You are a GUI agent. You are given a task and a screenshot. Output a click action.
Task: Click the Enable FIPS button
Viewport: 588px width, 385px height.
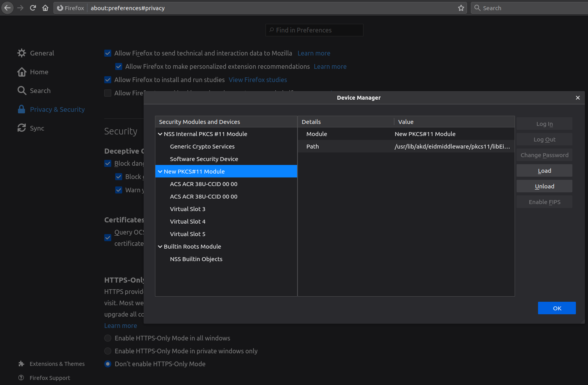coord(544,202)
